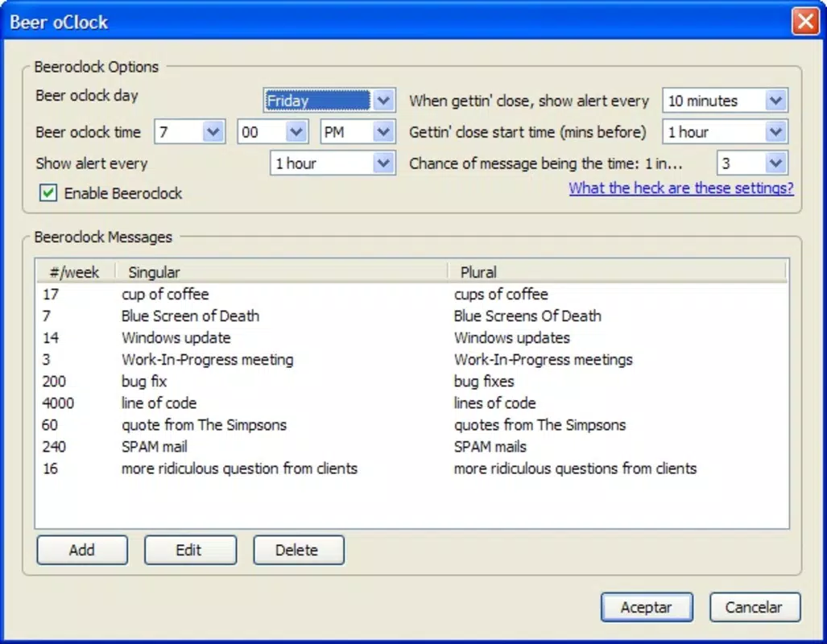The height and width of the screenshot is (644, 827).
Task: Select quote from The Simpsons row
Action: click(x=412, y=425)
